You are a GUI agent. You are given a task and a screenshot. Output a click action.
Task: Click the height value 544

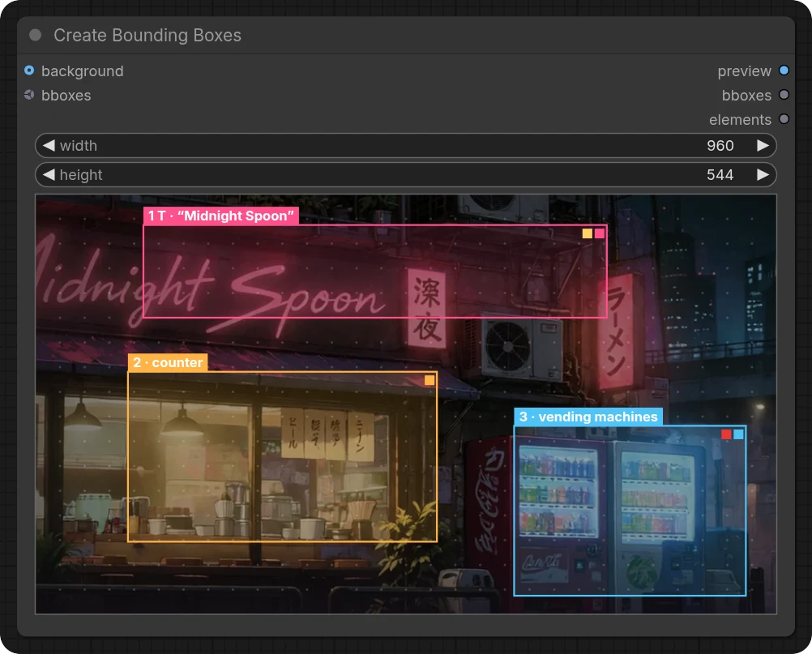point(720,174)
